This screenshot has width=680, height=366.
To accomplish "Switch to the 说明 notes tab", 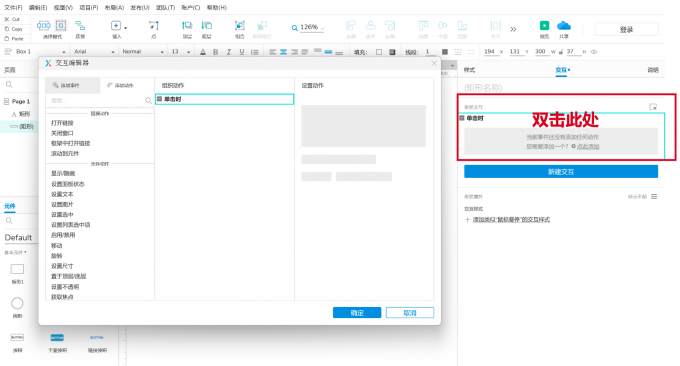I will click(653, 70).
